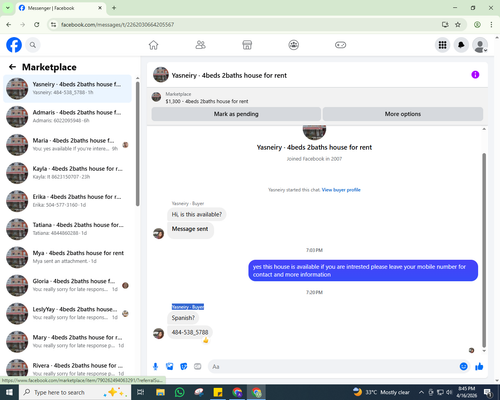Open Mary conversation in list
Image resolution: width=500 pixels, height=400 pixels.
point(67,341)
